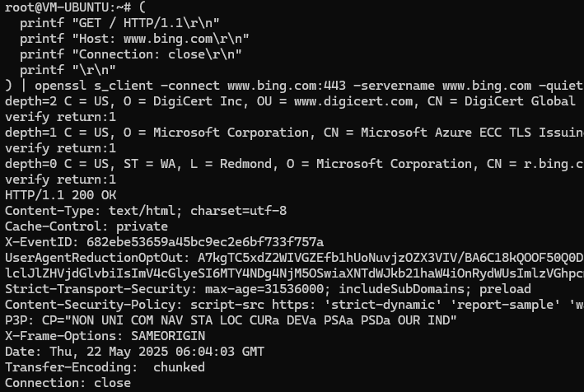Click the P3P header line

(x=231, y=320)
